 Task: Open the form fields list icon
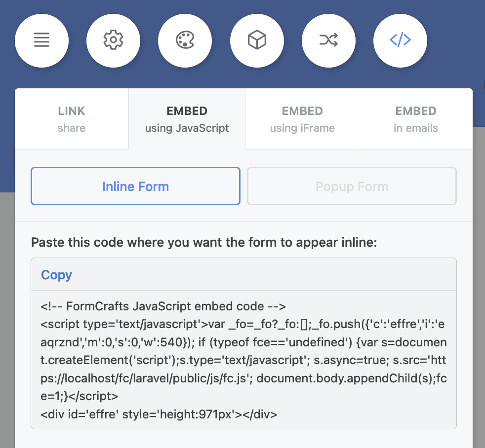click(42, 40)
